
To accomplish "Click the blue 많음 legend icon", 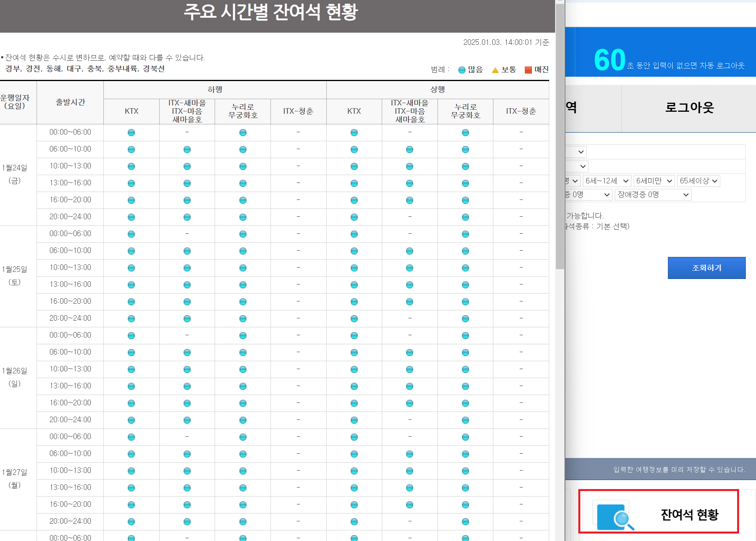I will pos(462,70).
